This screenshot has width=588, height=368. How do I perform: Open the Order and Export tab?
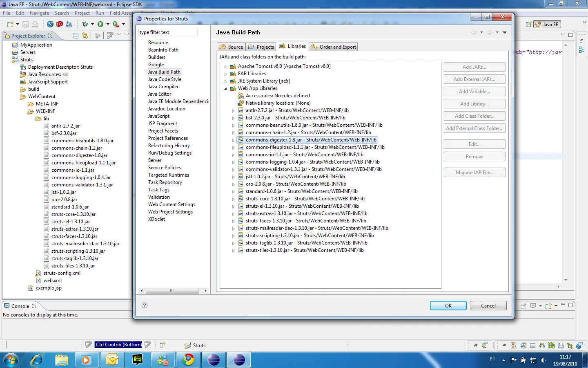coord(334,47)
